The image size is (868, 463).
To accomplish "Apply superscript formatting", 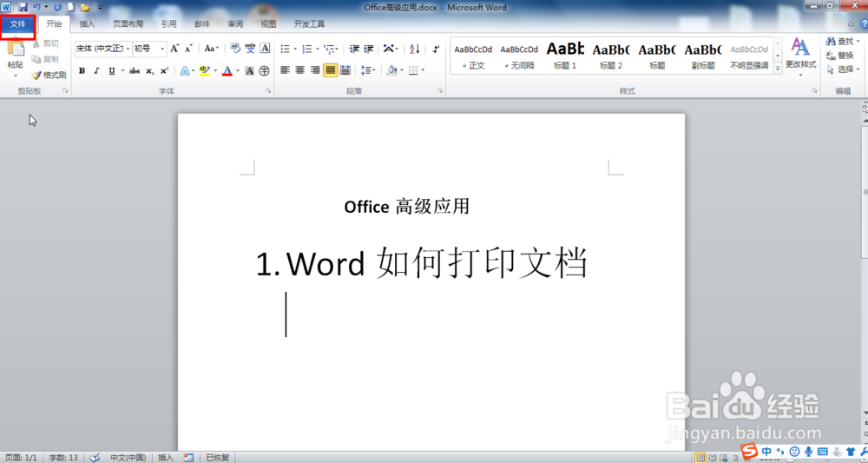I will pyautogui.click(x=164, y=71).
